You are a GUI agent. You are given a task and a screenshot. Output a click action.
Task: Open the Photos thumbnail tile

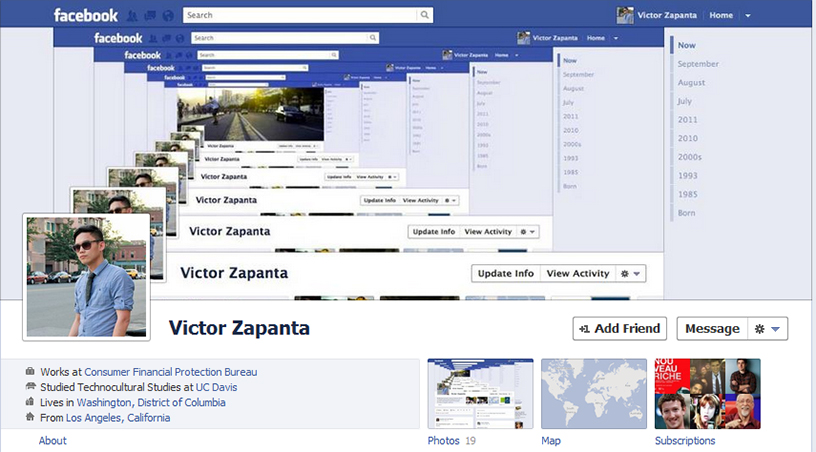tap(480, 394)
